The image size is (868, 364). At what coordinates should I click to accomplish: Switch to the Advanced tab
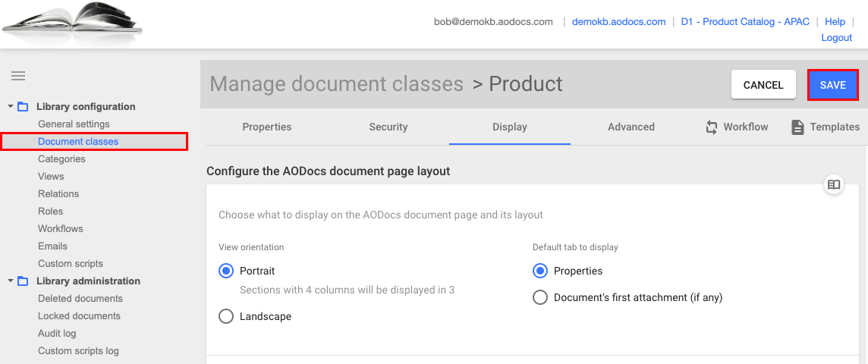point(631,127)
